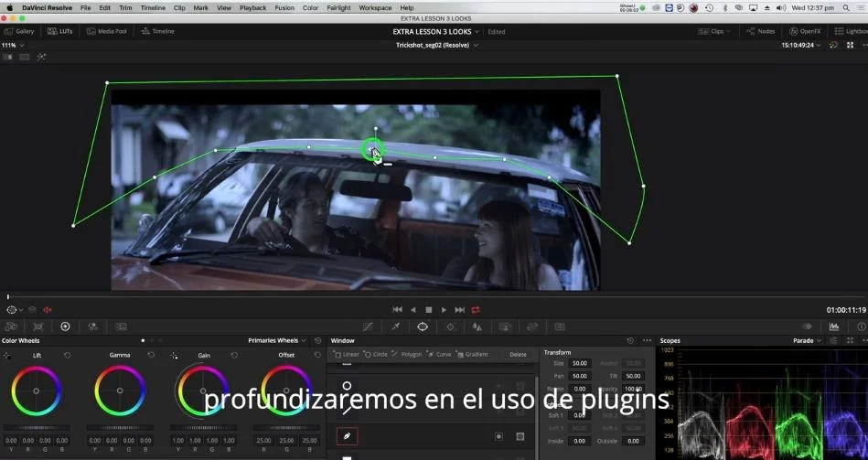Screen dimensions: 868x460
Task: Toggle playback loop button
Action: tap(476, 310)
